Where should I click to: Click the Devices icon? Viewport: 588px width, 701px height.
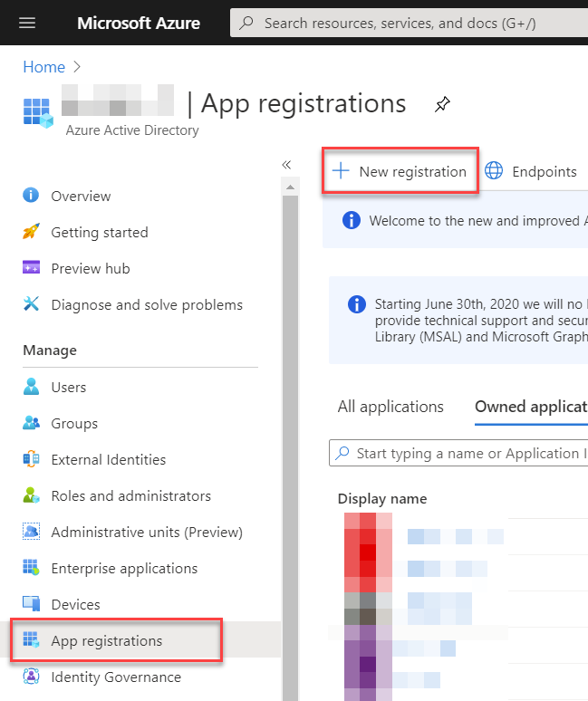click(32, 603)
